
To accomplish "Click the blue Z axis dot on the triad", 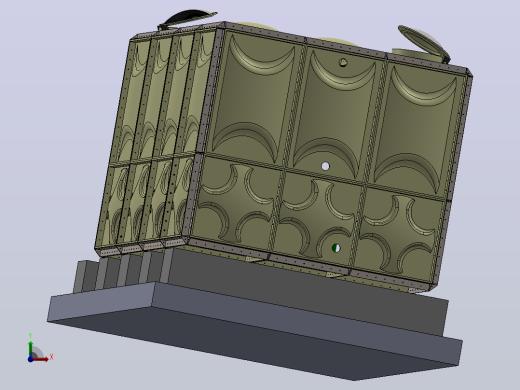I will point(30,359).
